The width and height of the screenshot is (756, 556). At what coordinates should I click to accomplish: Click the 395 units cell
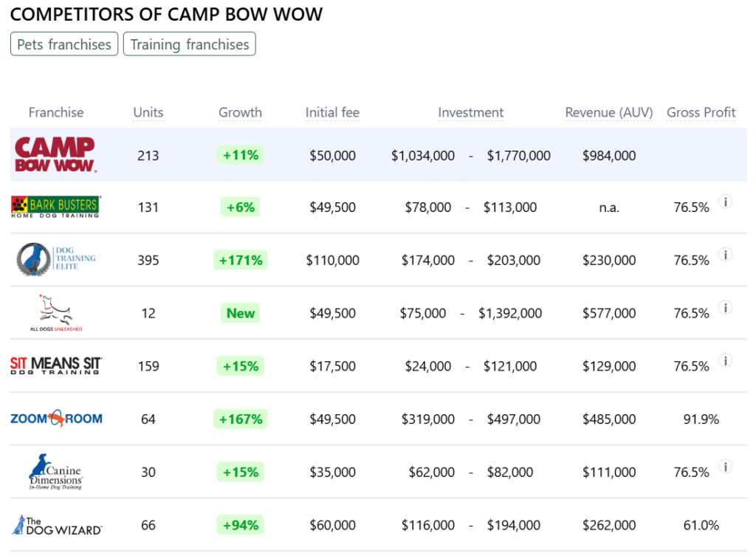pos(148,260)
